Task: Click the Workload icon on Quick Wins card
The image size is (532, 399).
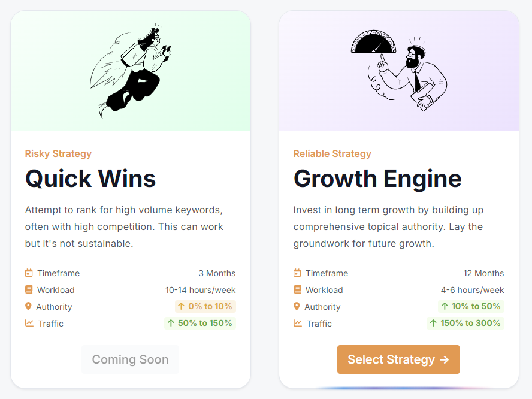Action: coord(28,289)
